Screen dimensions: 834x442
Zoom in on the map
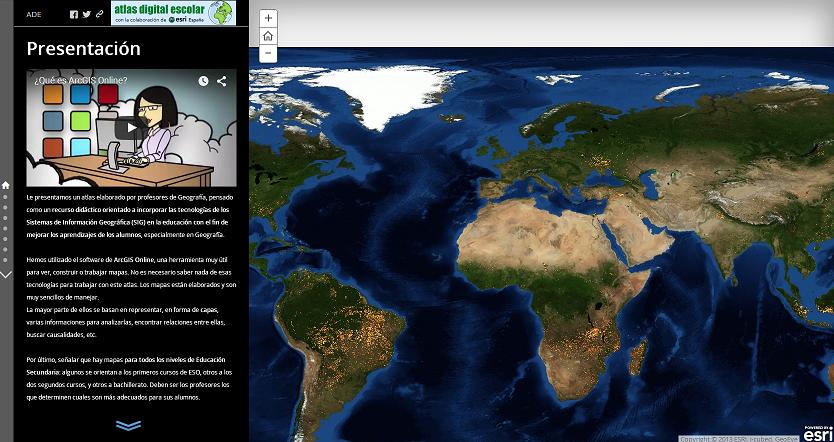pos(268,18)
